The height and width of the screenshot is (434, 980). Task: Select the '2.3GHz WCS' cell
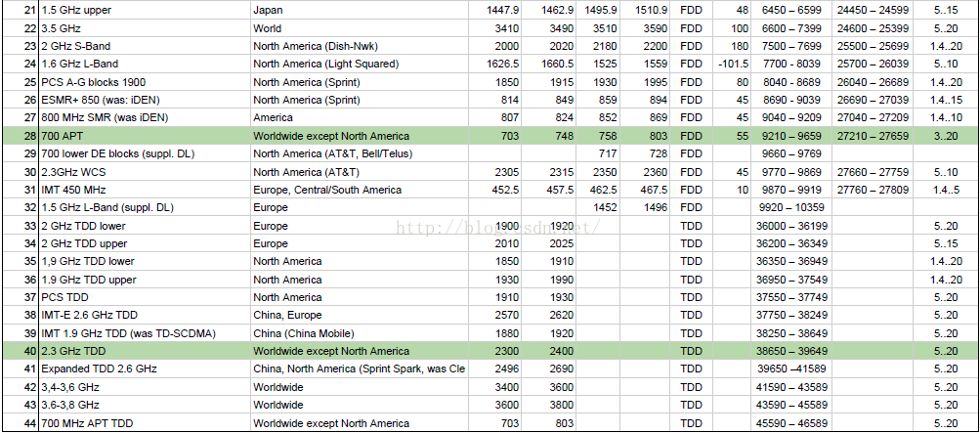(145, 172)
